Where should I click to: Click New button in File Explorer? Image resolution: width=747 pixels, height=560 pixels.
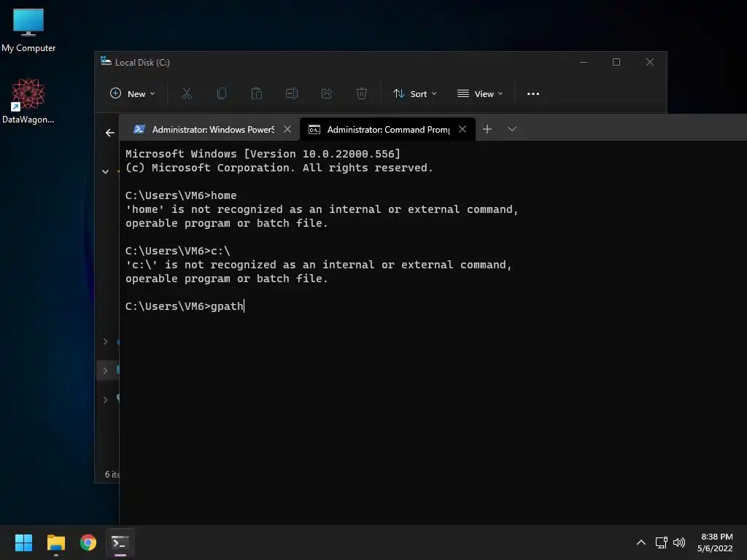tap(133, 94)
